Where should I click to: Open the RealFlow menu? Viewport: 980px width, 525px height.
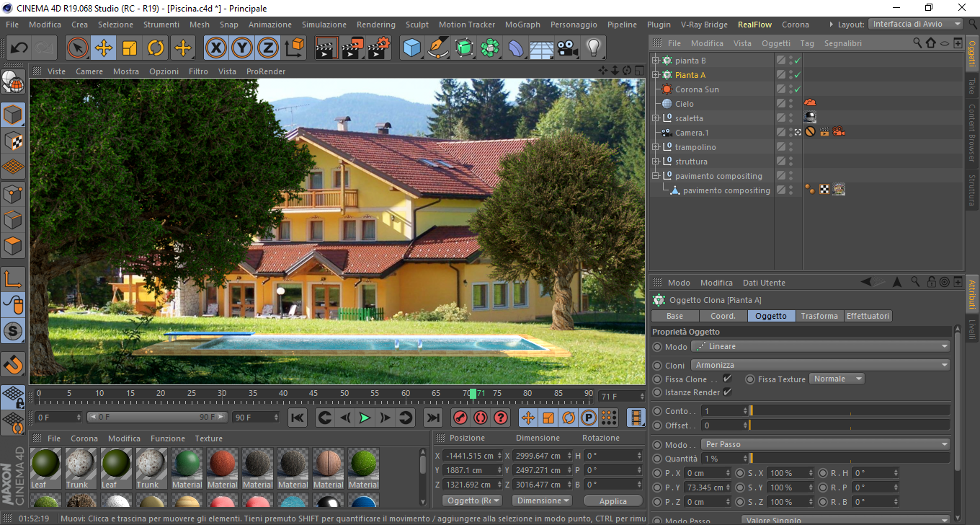coord(754,25)
